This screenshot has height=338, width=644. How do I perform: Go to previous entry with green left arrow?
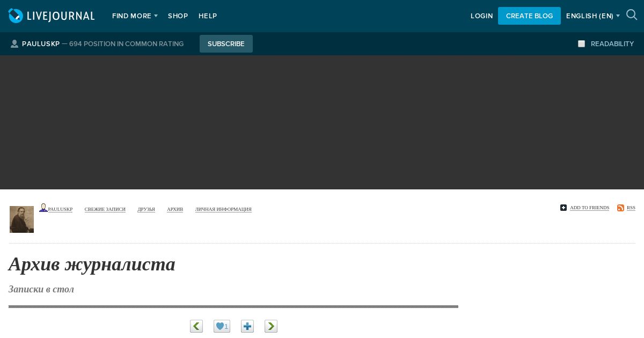(x=196, y=326)
